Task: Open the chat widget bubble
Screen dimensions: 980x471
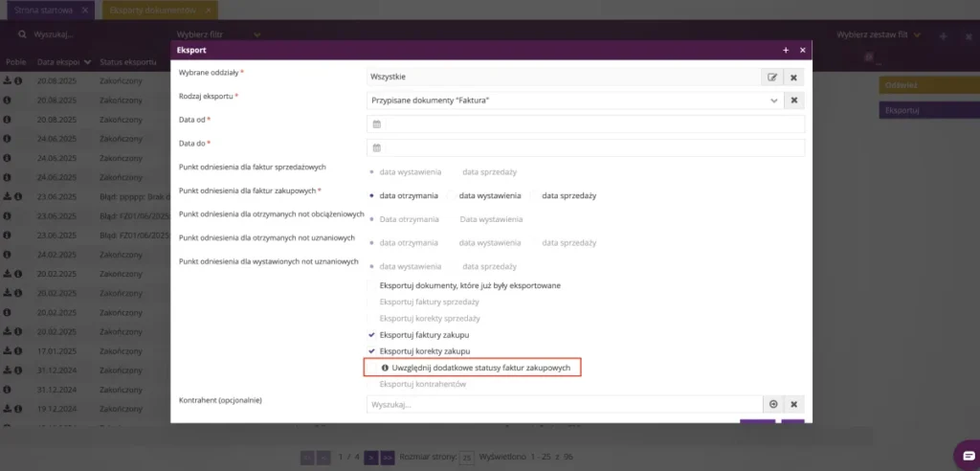Action: pyautogui.click(x=969, y=455)
